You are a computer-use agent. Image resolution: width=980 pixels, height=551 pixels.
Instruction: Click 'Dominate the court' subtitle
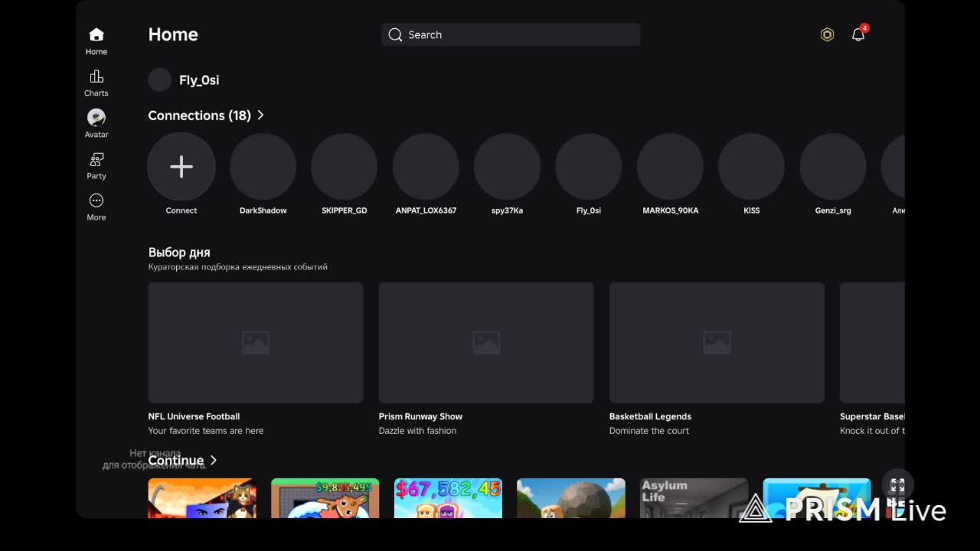649,431
